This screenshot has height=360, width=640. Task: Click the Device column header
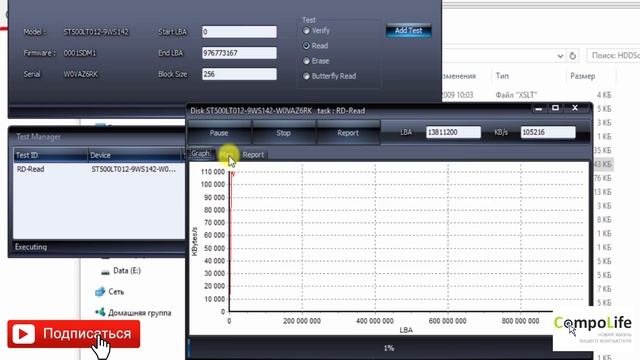(x=136, y=155)
